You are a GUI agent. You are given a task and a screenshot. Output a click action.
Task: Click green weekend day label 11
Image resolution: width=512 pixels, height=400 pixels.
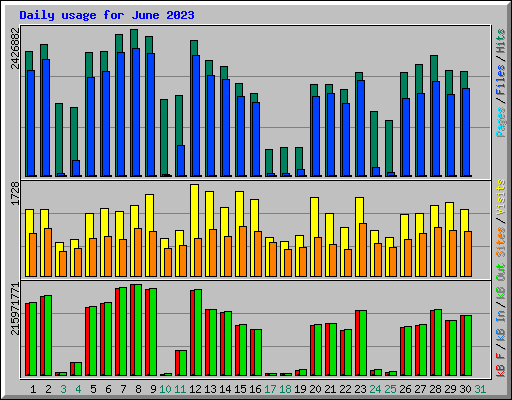[x=180, y=389]
